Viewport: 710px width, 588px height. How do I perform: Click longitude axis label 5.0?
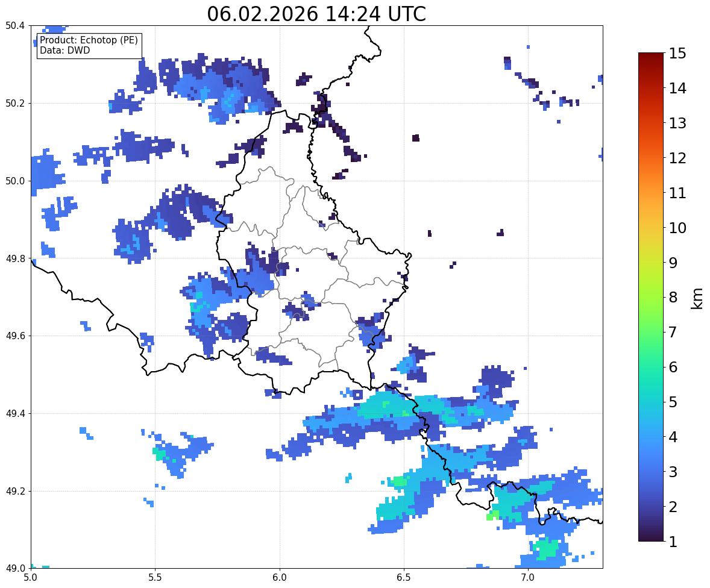(31, 578)
